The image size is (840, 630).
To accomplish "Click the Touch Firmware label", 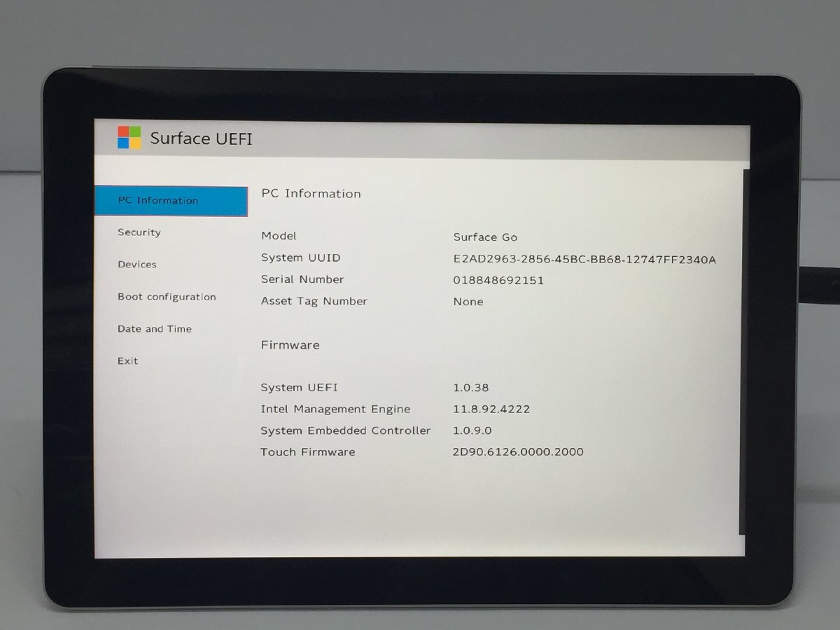I will click(307, 452).
